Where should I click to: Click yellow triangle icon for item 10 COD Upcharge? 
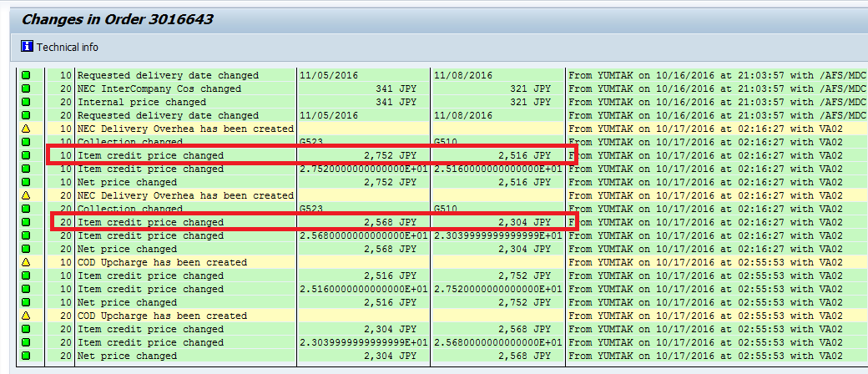26,263
